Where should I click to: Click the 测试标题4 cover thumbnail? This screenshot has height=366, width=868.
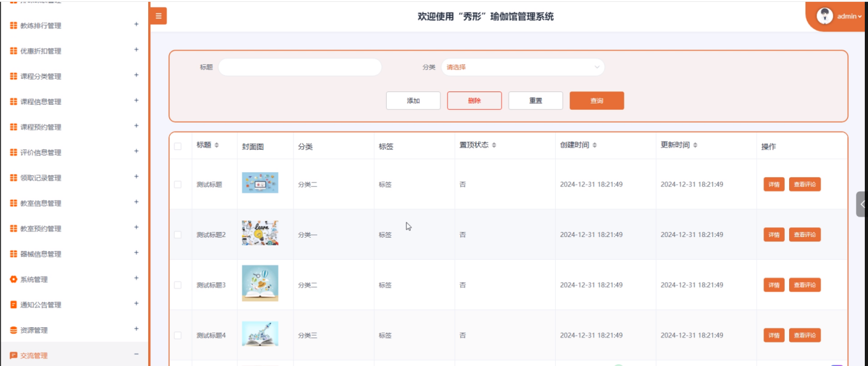tap(260, 334)
